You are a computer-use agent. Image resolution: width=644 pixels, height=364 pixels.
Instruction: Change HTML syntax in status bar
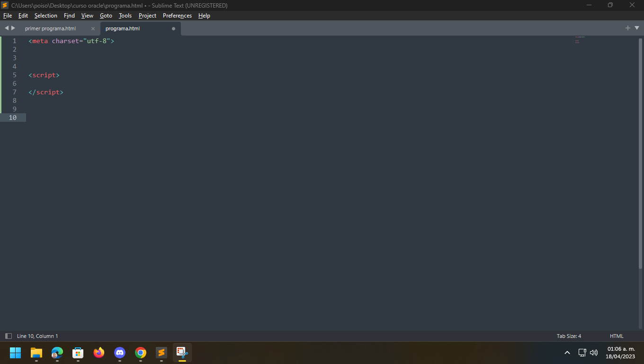point(617,336)
